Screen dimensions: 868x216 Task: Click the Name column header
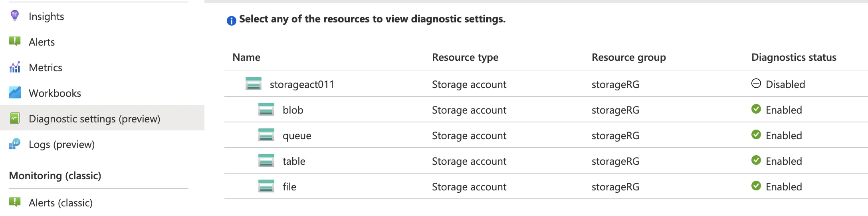point(246,57)
